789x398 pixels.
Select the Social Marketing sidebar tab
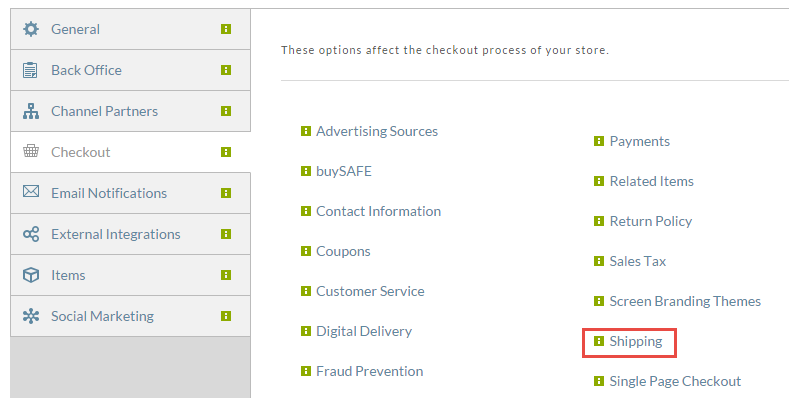(130, 316)
